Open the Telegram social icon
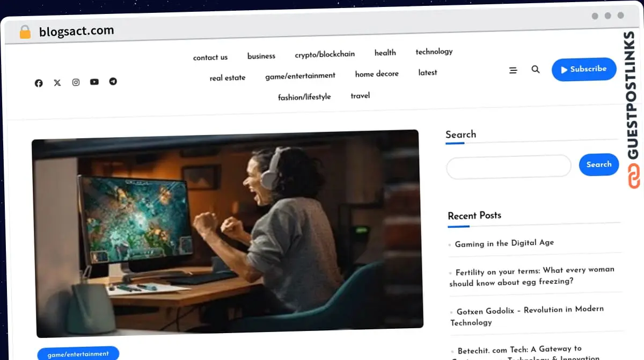644x360 pixels. point(113,81)
